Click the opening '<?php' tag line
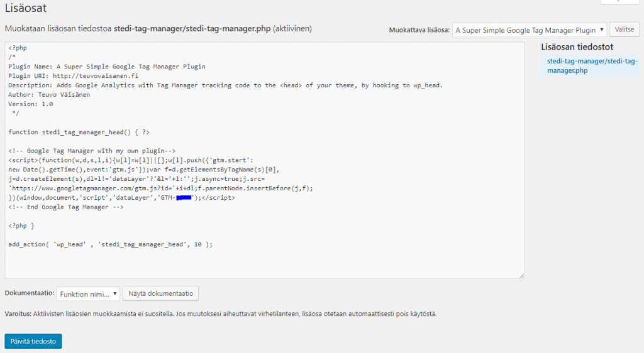644x353 pixels. point(18,48)
